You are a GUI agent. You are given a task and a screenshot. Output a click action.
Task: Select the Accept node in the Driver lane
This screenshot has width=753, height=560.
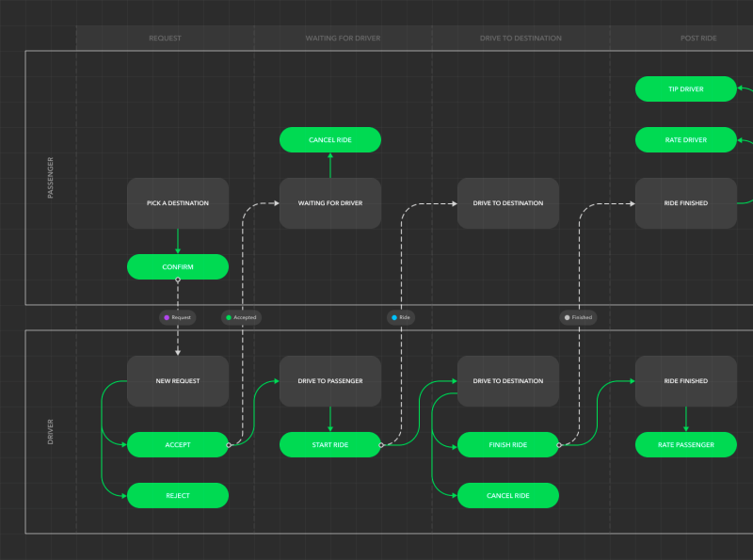[x=177, y=444]
